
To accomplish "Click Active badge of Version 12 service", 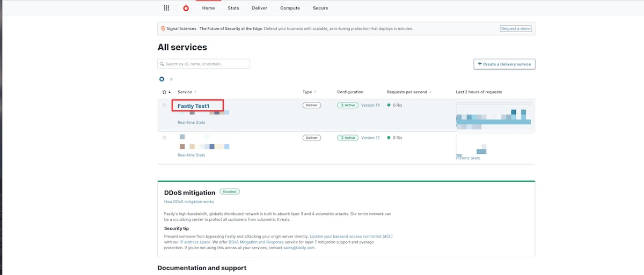I will coord(347,138).
